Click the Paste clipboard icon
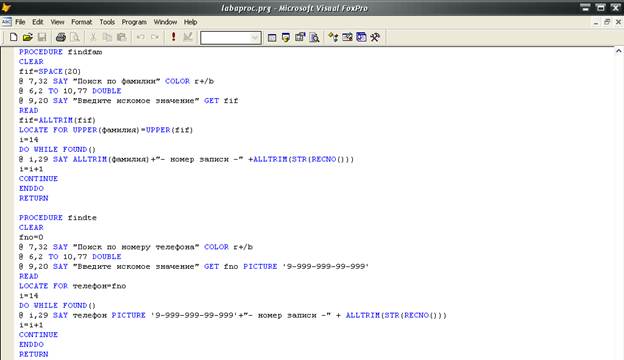The width and height of the screenshot is (624, 360). [x=121, y=37]
